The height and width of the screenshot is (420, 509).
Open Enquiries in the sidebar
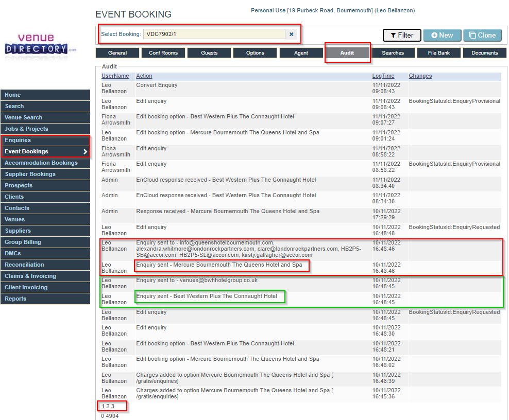(45, 140)
